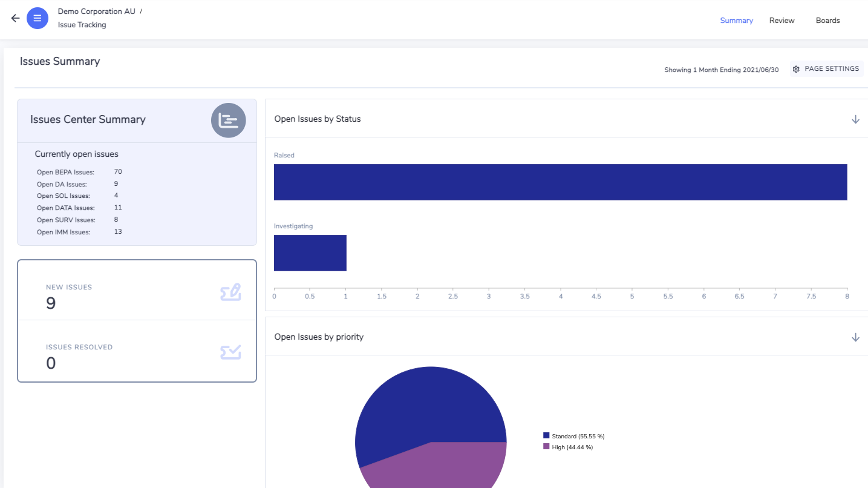Click the IMM issues value 13
This screenshot has width=868, height=488.
tap(118, 232)
